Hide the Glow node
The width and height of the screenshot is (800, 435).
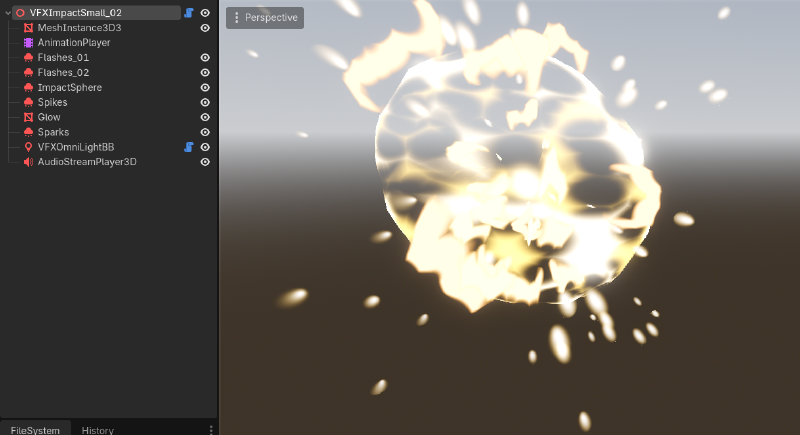tap(205, 117)
